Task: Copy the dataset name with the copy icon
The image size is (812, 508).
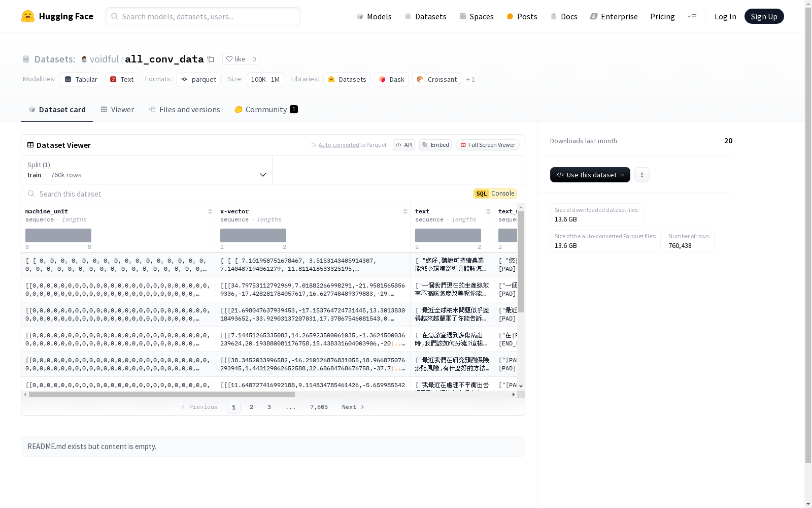Action: [211, 59]
